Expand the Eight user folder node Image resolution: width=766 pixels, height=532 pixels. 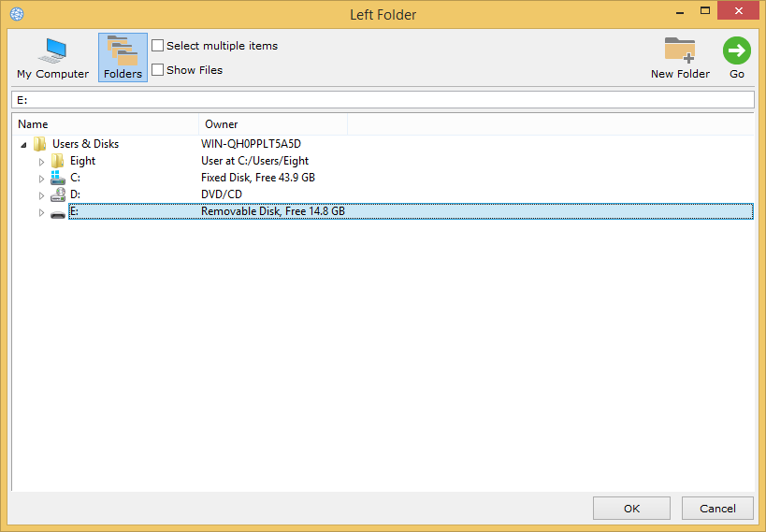pos(41,162)
